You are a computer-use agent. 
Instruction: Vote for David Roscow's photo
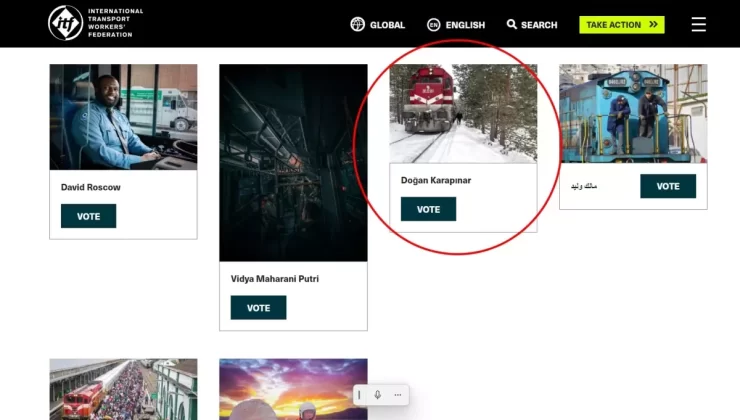click(88, 216)
